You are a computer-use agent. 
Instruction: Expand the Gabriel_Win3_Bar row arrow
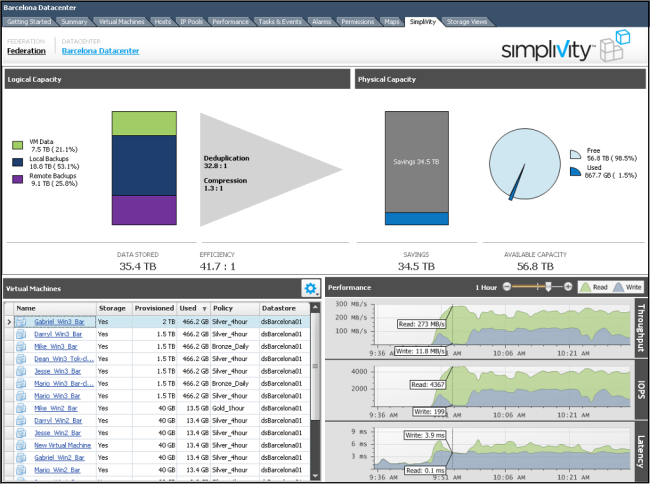(x=9, y=322)
